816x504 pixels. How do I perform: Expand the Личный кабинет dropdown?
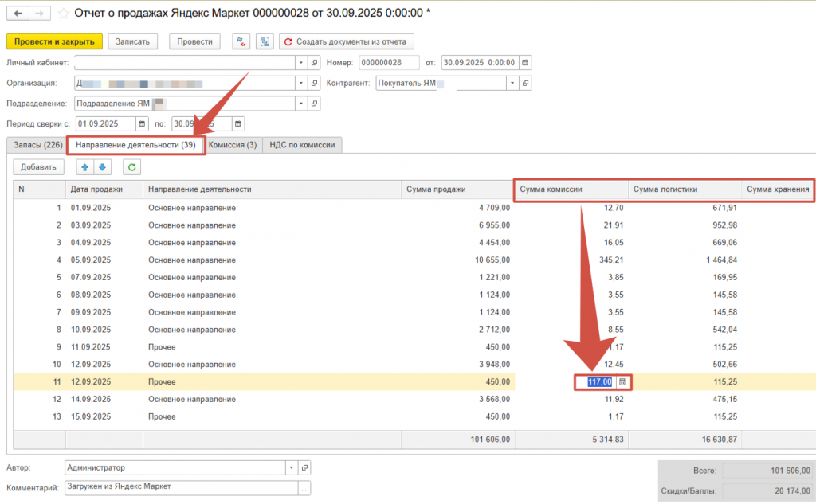point(300,63)
